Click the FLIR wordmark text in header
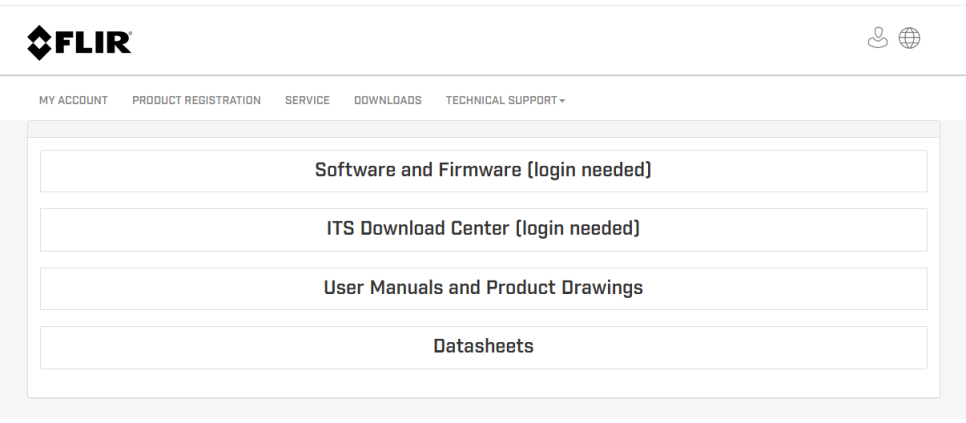This screenshot has width=966, height=423. (93, 43)
